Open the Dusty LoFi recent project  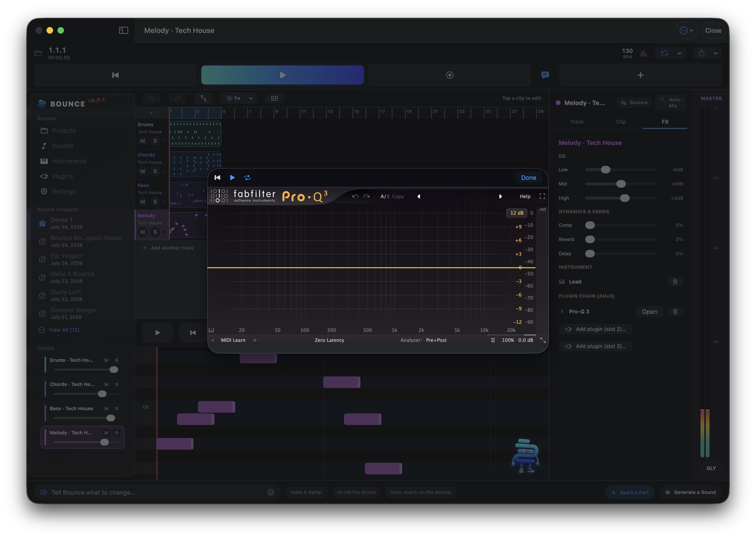tap(83, 295)
